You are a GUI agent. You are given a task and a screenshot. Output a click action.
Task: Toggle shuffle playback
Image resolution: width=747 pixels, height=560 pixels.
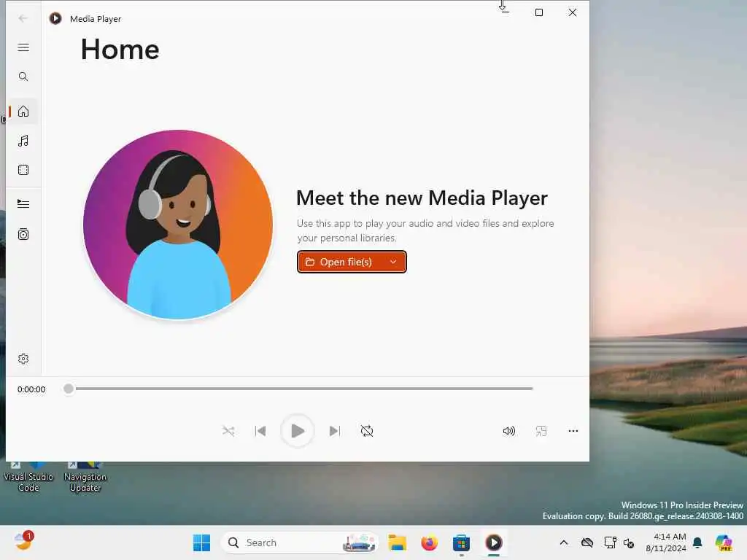[228, 431]
